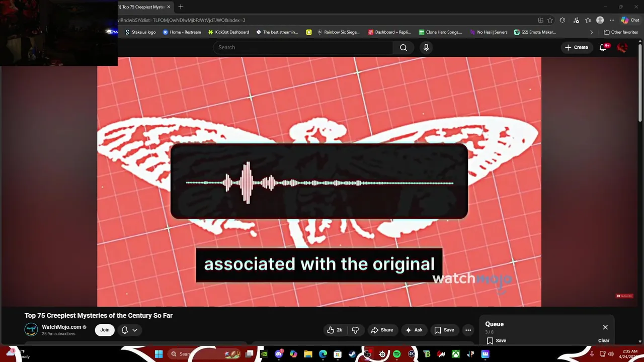Save the queue as a playlist

coord(496,340)
